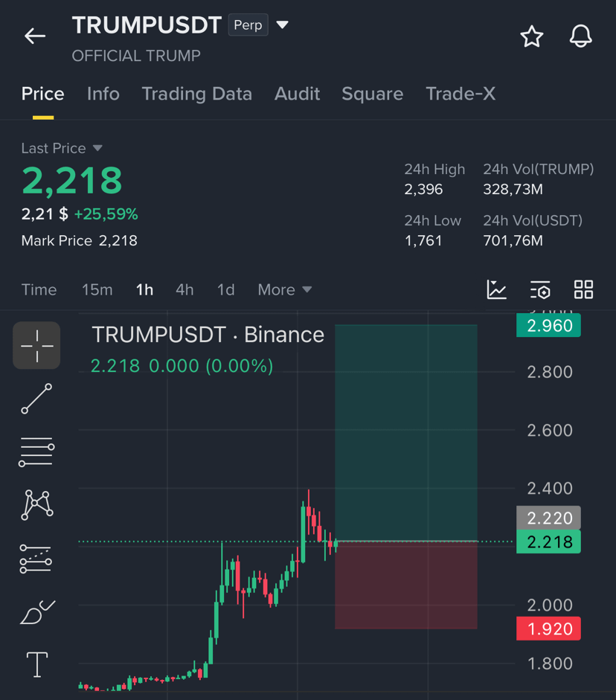Switch to the Info tab

coord(103,94)
